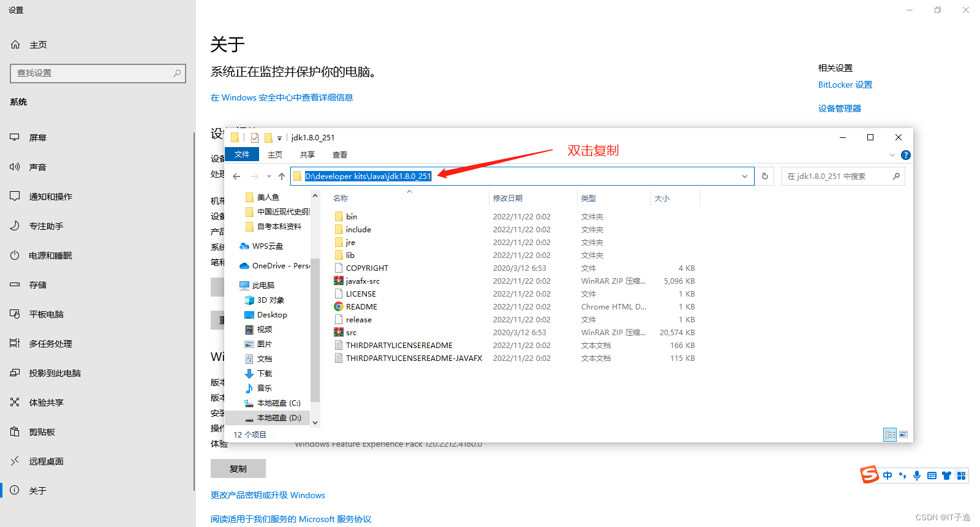
Task: Click the search magnifier in Settings search box
Action: tap(177, 73)
